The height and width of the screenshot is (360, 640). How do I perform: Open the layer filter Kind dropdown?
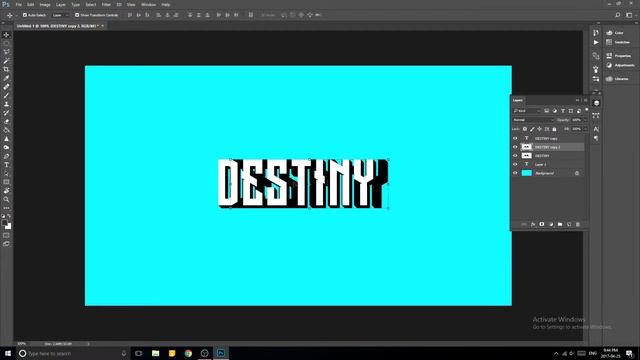coord(527,111)
